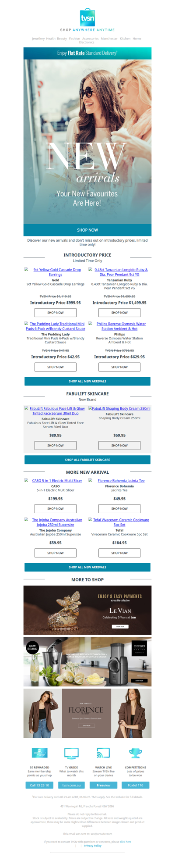Go to the Kitchen category link

[125, 39]
